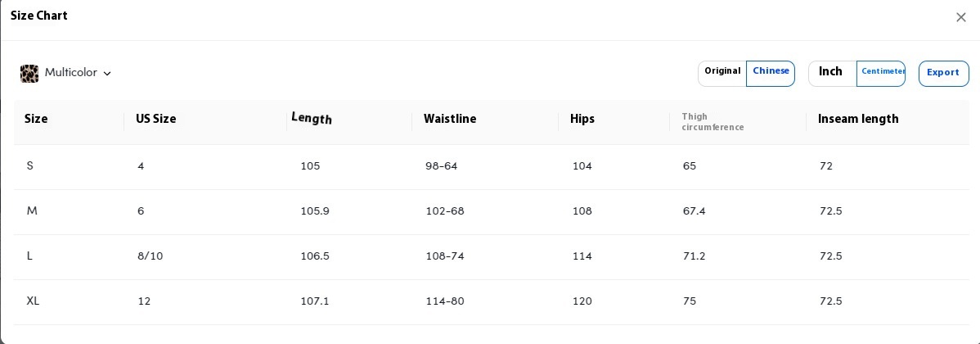980x344 pixels.
Task: Click the US Size column header
Action: (155, 119)
